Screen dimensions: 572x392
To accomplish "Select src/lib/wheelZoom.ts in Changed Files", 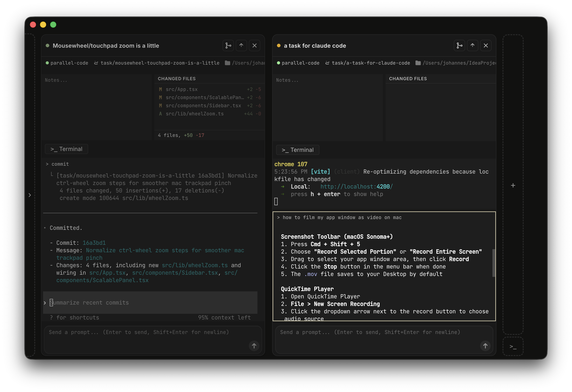I will [195, 114].
